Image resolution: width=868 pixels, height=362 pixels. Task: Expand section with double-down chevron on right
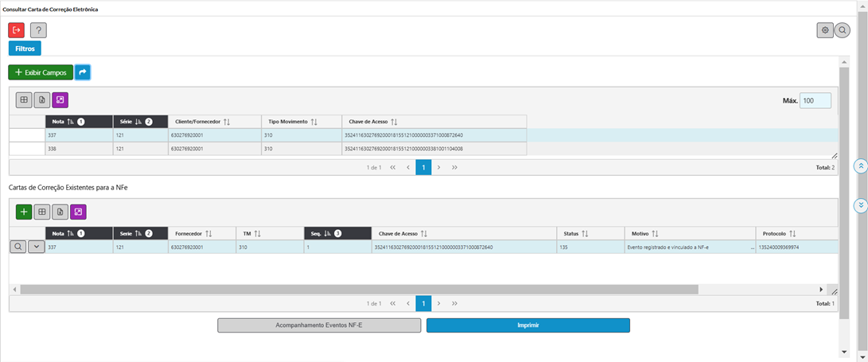coord(860,205)
